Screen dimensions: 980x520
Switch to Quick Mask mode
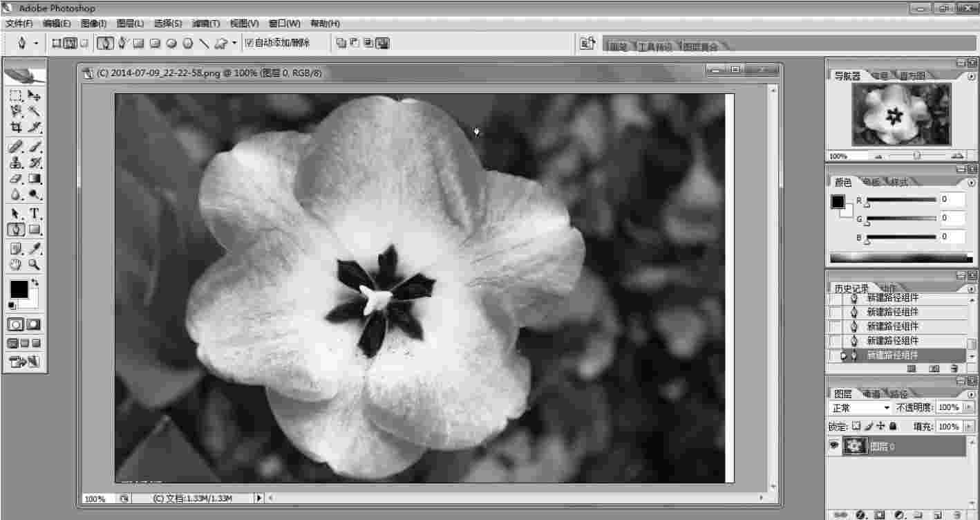(34, 324)
